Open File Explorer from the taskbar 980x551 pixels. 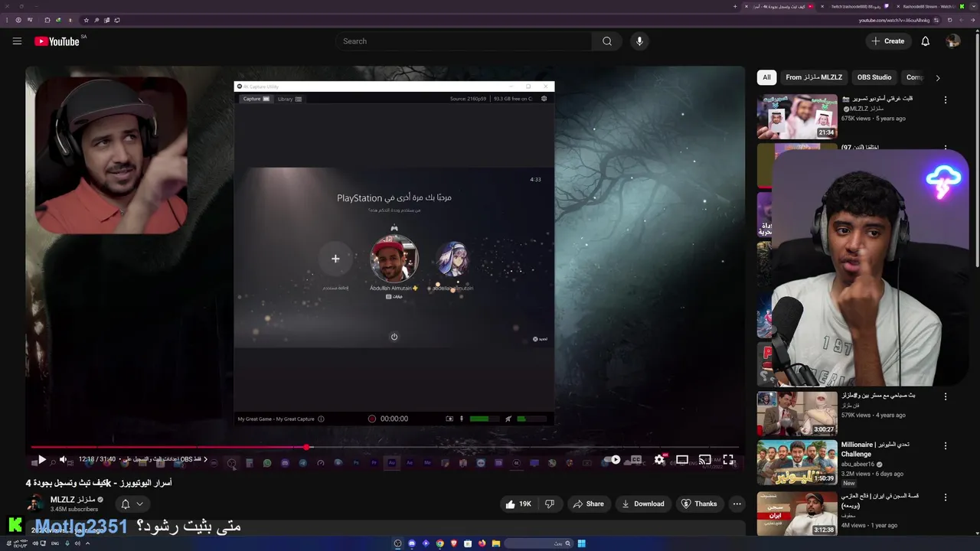[x=496, y=543]
